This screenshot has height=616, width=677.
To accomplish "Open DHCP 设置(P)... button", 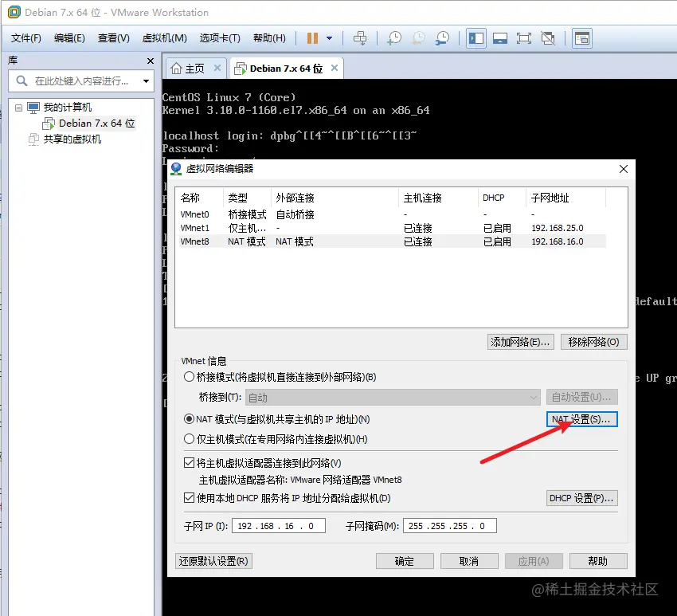I will click(581, 498).
